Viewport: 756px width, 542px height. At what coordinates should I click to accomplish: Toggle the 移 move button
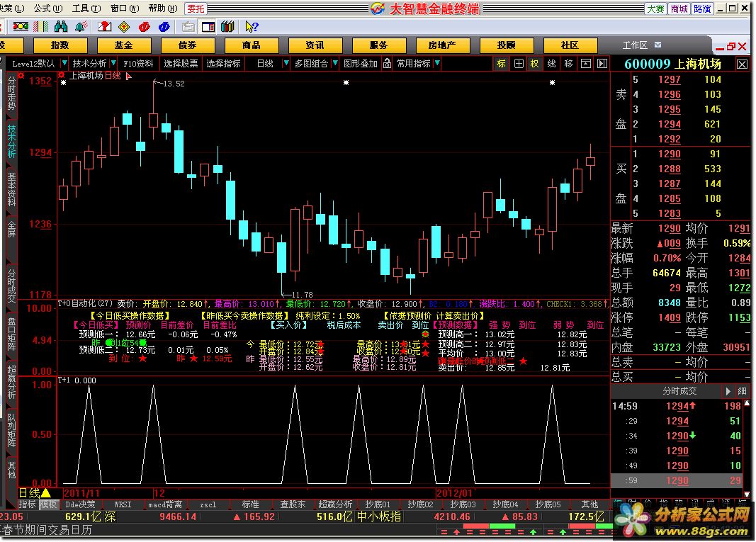(568, 64)
